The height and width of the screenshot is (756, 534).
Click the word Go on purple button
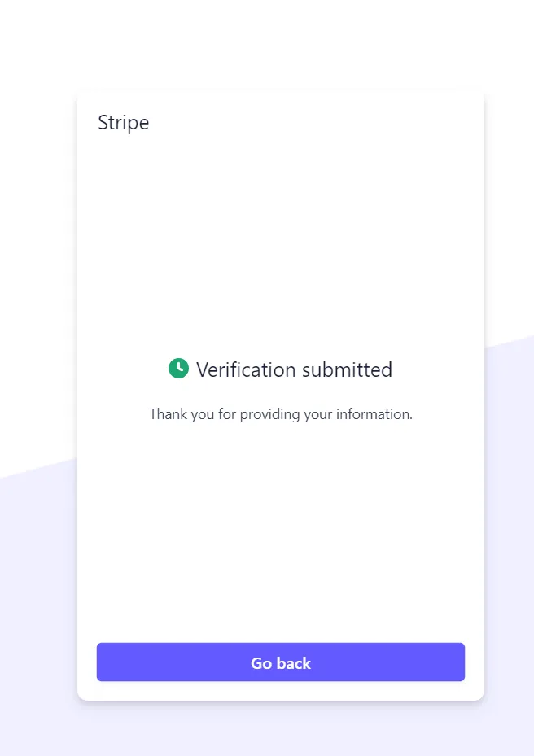tap(261, 663)
